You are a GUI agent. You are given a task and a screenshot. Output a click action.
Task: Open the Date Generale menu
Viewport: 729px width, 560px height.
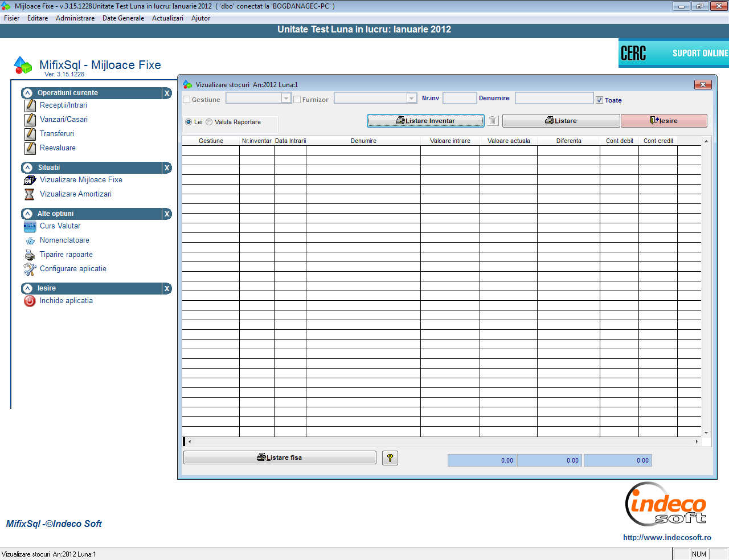(x=123, y=18)
